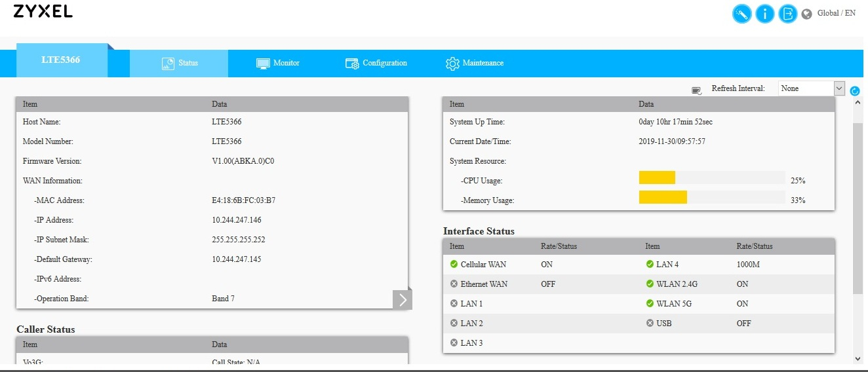Click the WAN Information label

tap(52, 181)
